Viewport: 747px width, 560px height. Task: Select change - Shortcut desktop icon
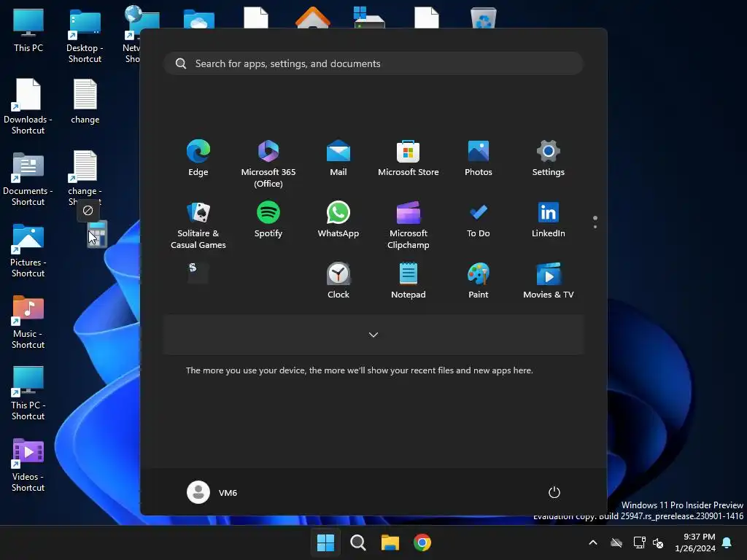click(x=85, y=177)
